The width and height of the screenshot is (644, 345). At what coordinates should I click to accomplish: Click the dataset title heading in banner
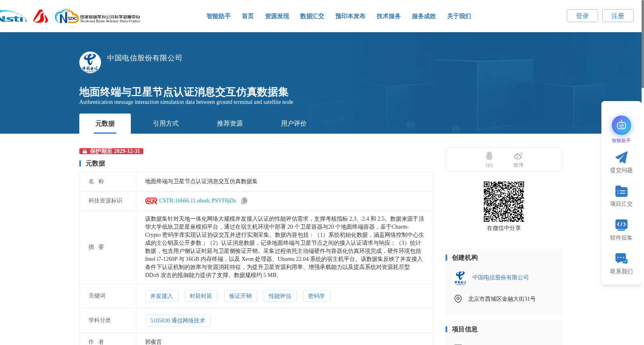(x=184, y=92)
